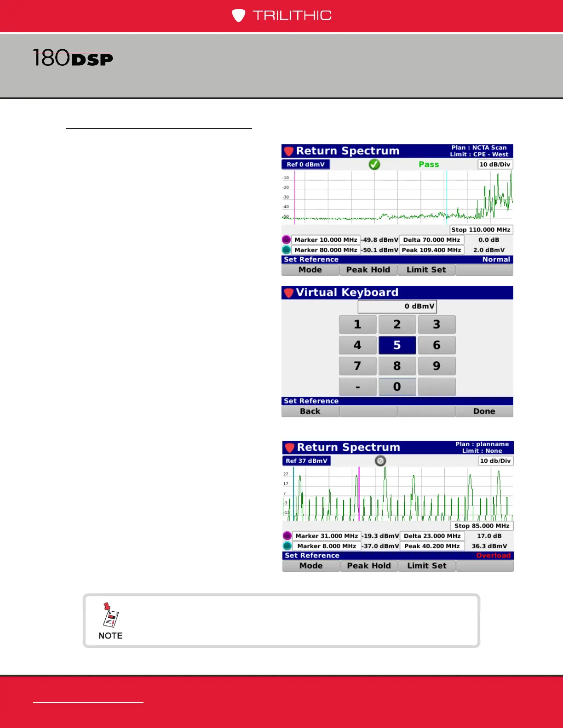
Task: Click the 17.0 dB delta reading
Action: [489, 535]
